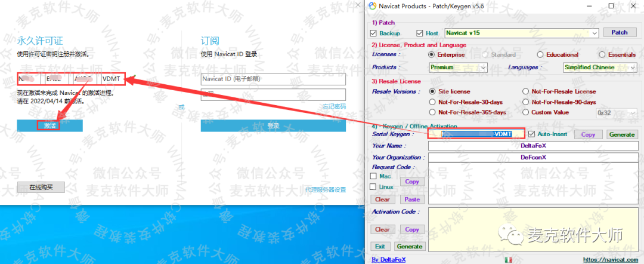Click the Italian flag icon at keygen bottom
The height and width of the screenshot is (264, 644).
point(508,259)
